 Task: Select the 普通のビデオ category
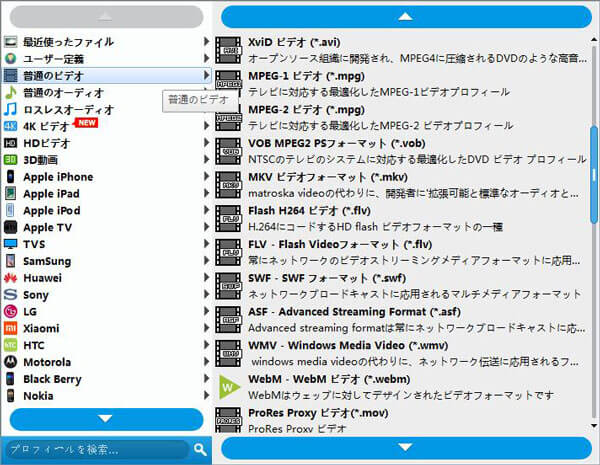pos(107,75)
